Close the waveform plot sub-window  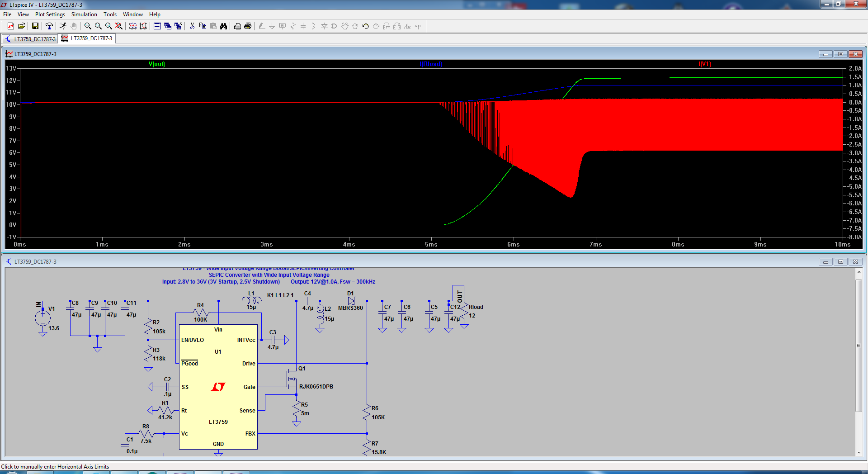coord(855,54)
